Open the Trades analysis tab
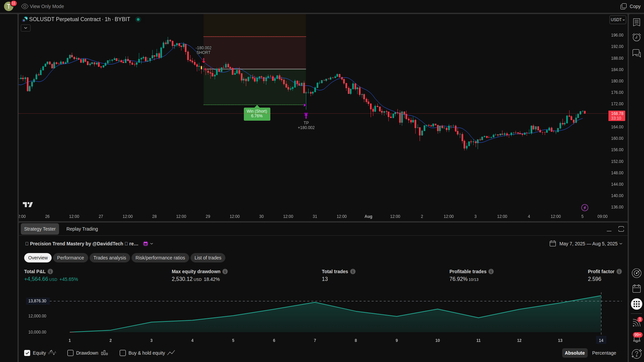Screen dimensions: 644x362 coord(110,258)
